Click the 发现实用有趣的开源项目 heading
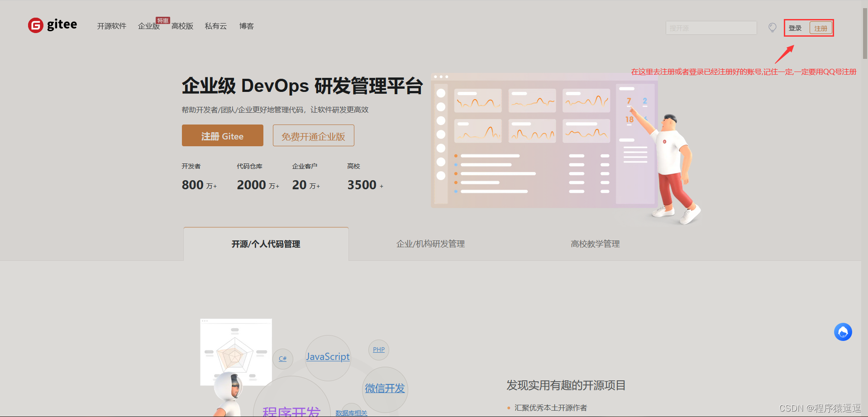This screenshot has width=868, height=417. coord(566,385)
